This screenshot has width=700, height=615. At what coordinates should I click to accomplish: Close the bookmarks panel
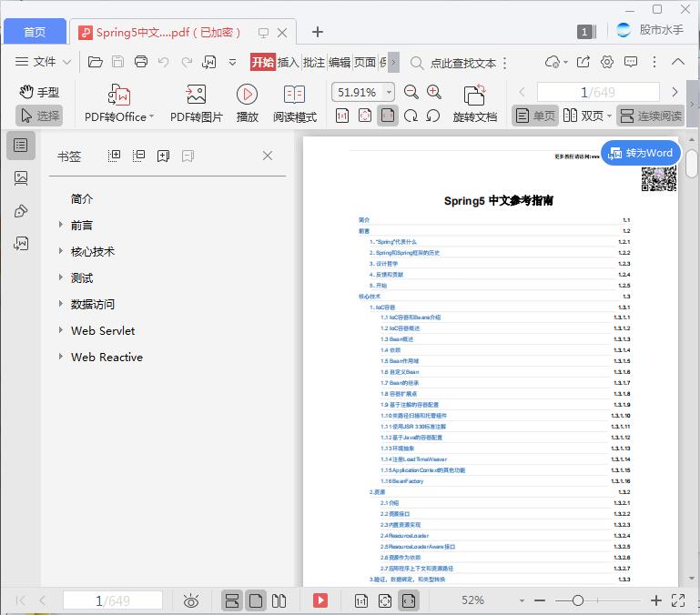click(268, 156)
